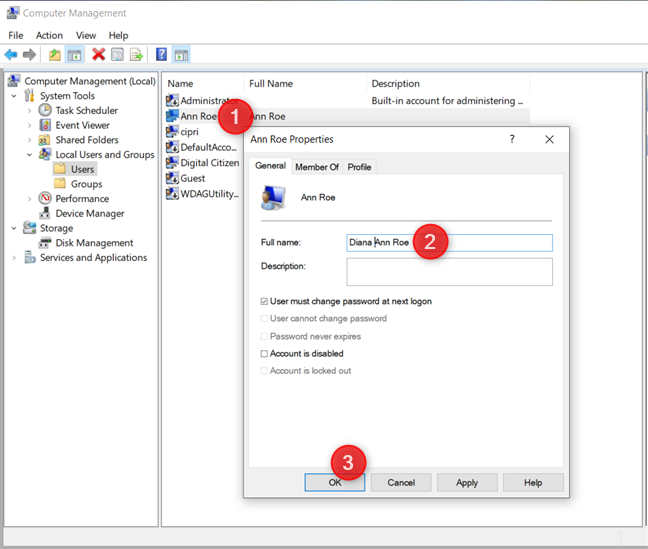Click OK in Ann Roe Properties
Viewport: 648px width, 549px height.
pos(335,482)
